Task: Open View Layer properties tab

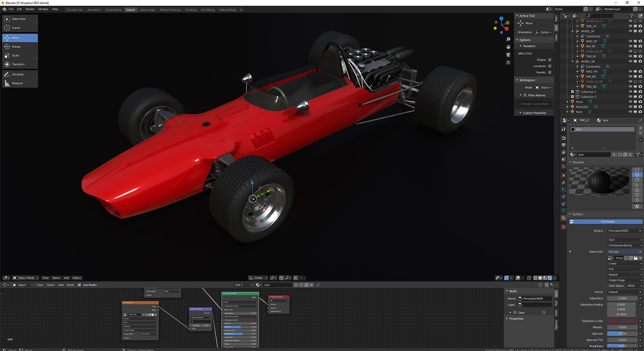Action: [x=563, y=152]
